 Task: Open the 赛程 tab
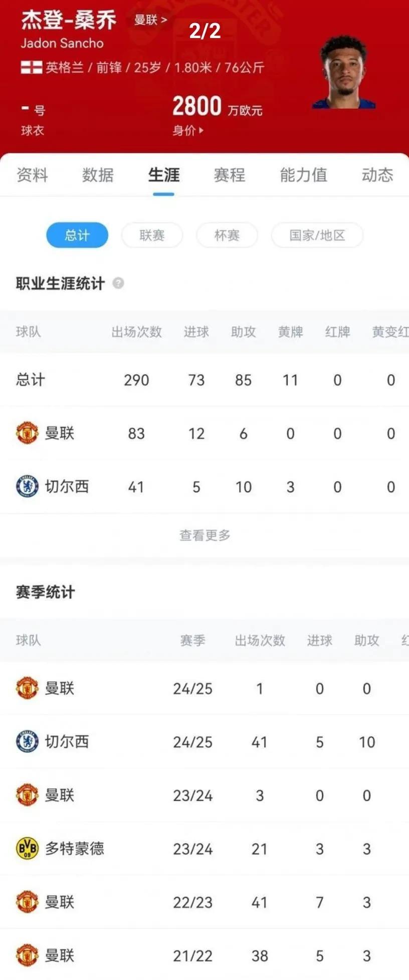click(x=229, y=175)
